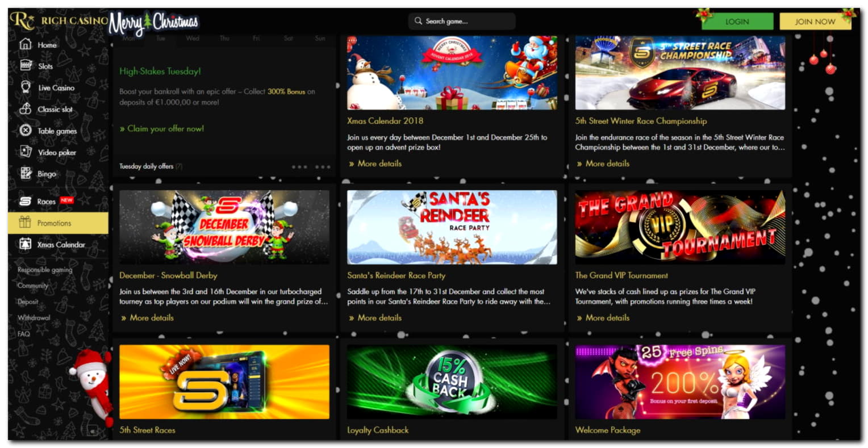Open the 15% Cash Back banner
Viewport: 868px width, 448px height.
pyautogui.click(x=452, y=382)
